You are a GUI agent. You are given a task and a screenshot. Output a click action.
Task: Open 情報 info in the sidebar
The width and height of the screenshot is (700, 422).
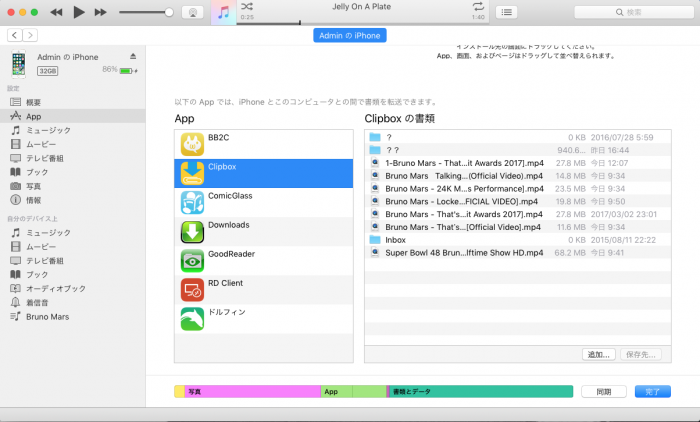point(72,200)
